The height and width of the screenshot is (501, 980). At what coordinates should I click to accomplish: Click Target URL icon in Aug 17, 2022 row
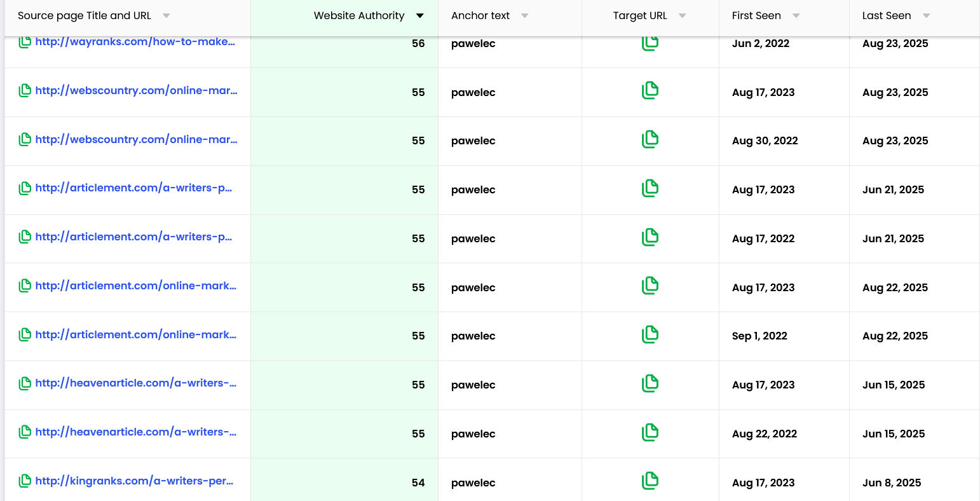pos(650,237)
